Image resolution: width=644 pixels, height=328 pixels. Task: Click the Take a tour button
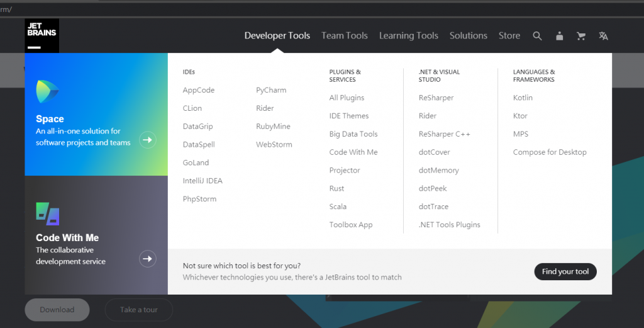(139, 310)
